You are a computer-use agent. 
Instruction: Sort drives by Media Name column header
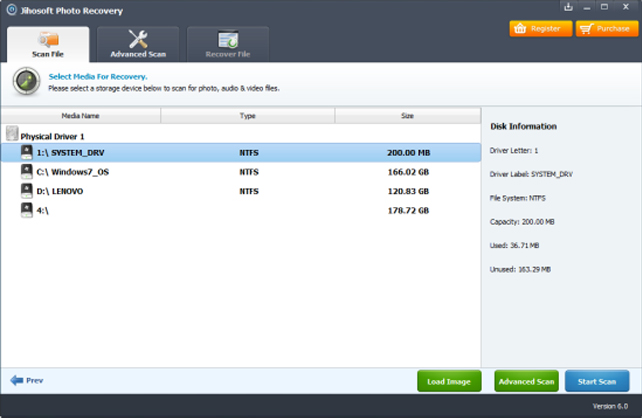coord(80,116)
